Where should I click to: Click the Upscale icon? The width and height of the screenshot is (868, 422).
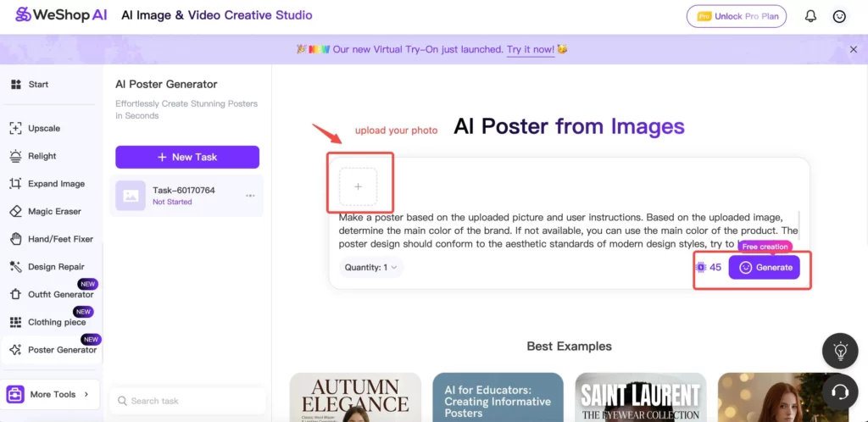coord(15,128)
